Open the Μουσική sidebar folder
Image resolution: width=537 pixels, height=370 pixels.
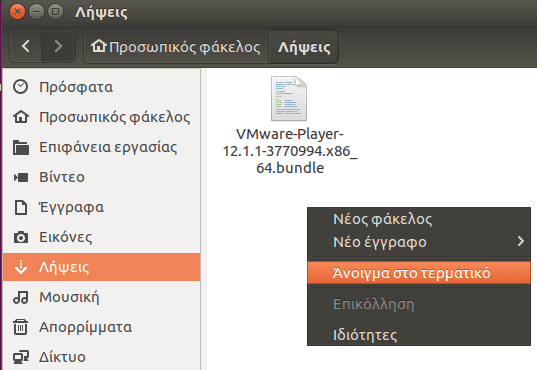pos(101,297)
